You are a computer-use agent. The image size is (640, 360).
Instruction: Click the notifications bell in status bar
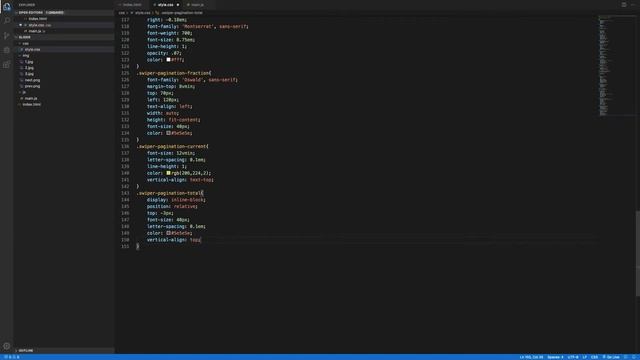pos(634,357)
